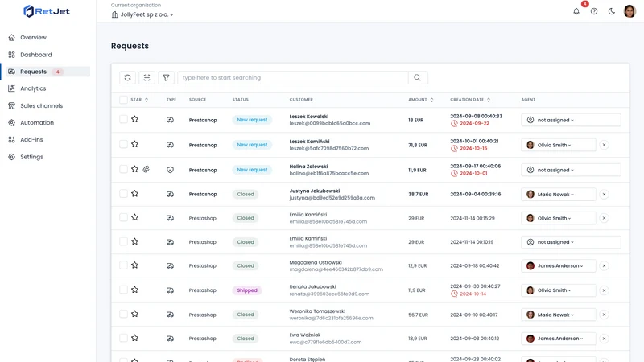The image size is (644, 362).
Task: Click the column layout toolbar icon
Action: click(x=147, y=77)
